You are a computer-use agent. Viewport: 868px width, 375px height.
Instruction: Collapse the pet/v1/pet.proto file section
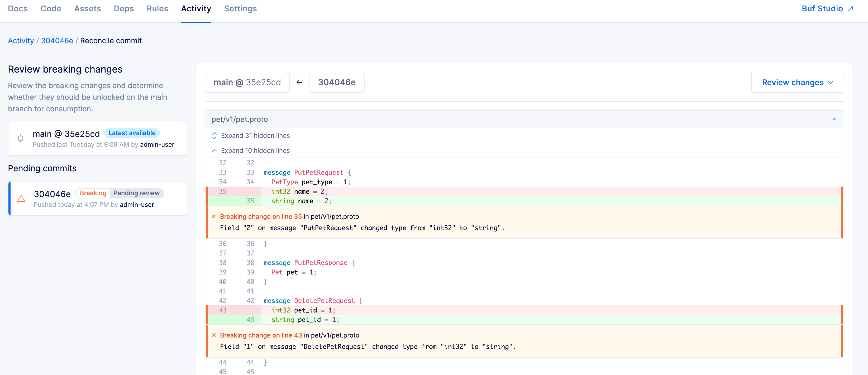(x=835, y=119)
